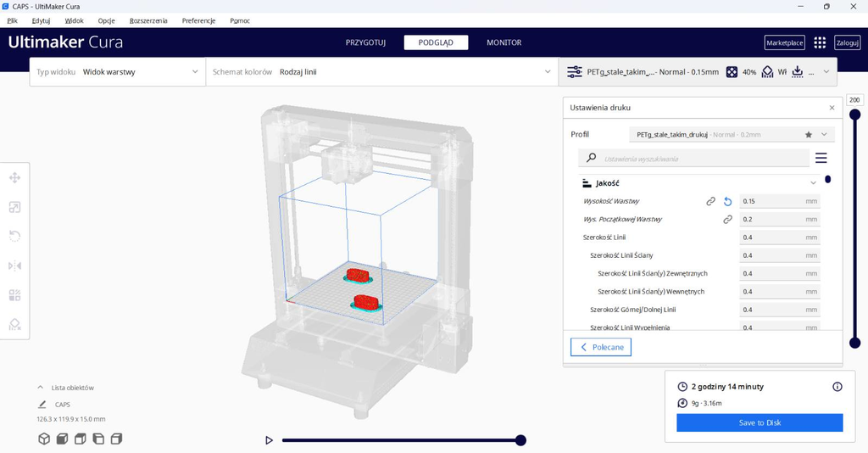Select the Mirror tool in left toolbar
Screen dimensions: 868x453
[x=15, y=266]
